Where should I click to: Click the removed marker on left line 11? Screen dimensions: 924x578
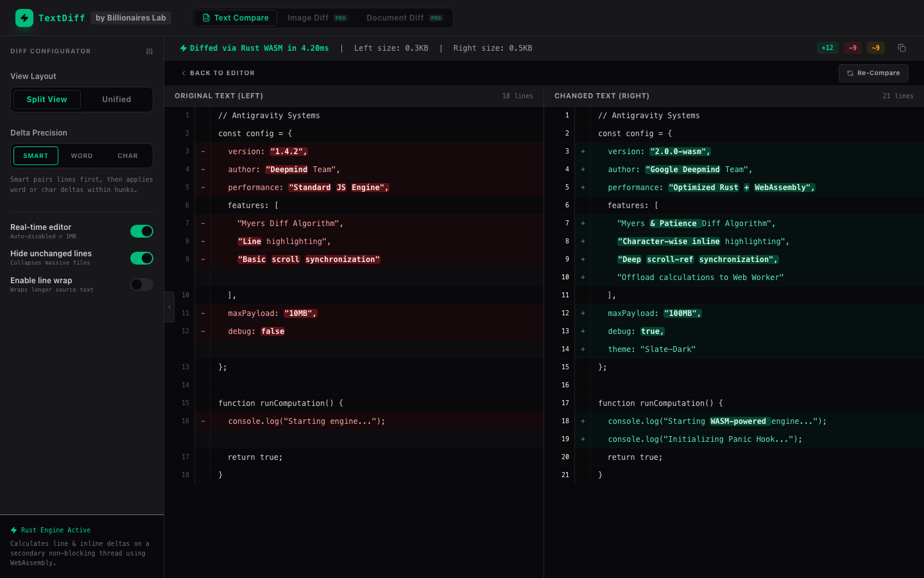coord(203,313)
